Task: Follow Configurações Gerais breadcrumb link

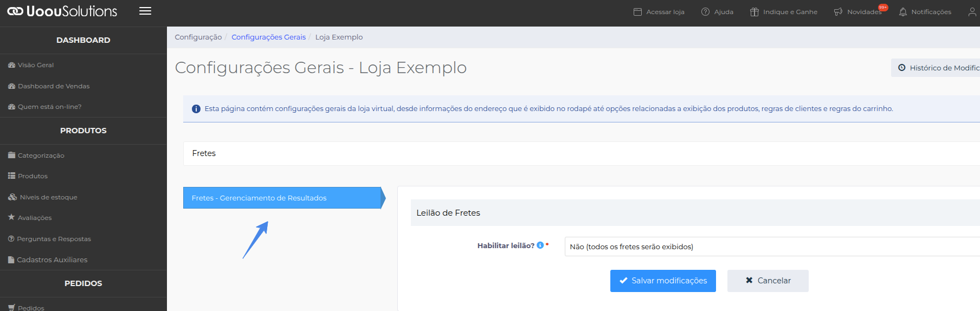Action: 268,37
